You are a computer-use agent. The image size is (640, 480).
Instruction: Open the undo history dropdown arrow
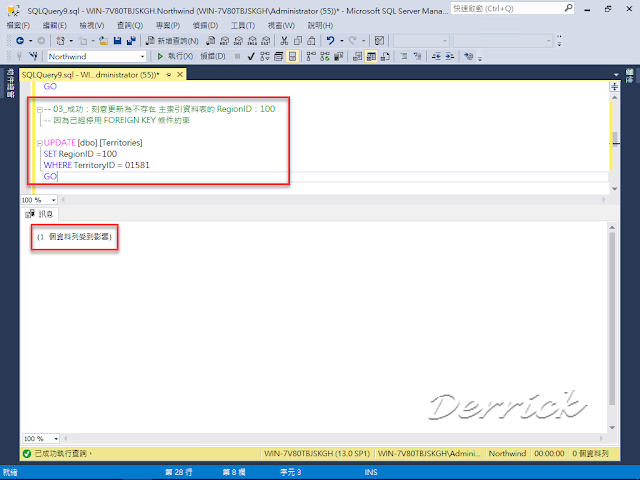tap(342, 41)
